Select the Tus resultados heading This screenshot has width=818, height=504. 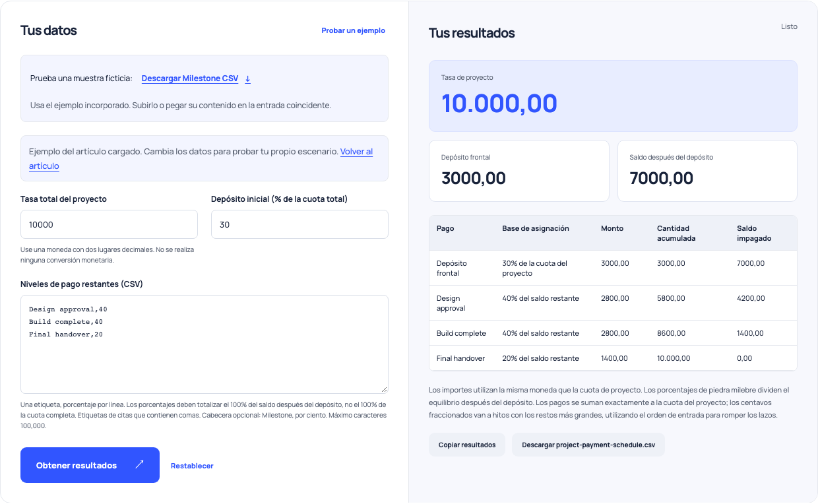(x=472, y=33)
